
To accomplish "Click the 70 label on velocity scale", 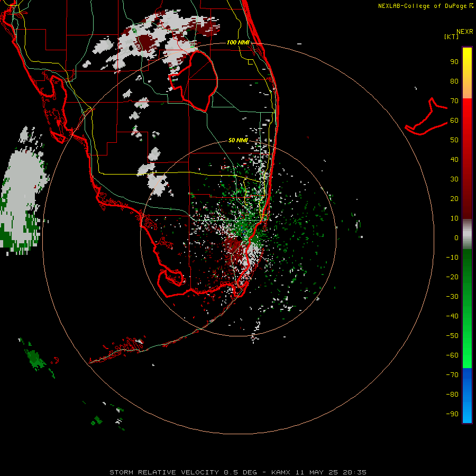I will pyautogui.click(x=454, y=101).
